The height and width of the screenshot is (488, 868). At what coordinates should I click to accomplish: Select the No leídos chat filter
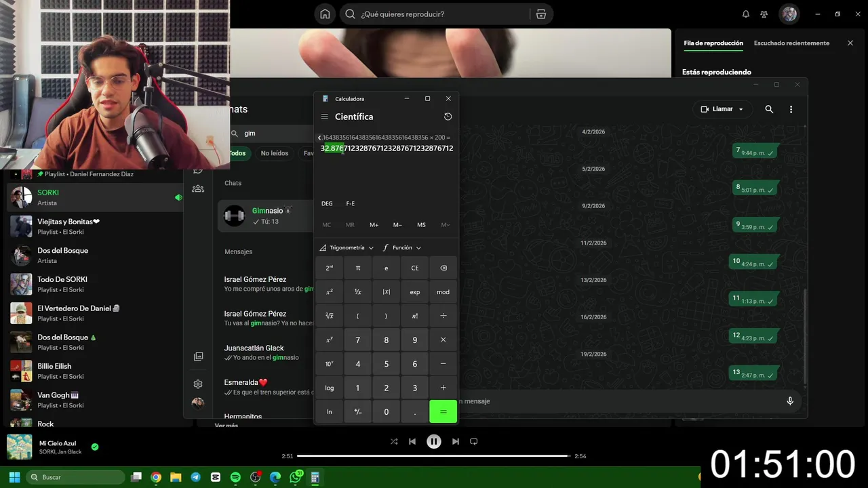coord(275,153)
